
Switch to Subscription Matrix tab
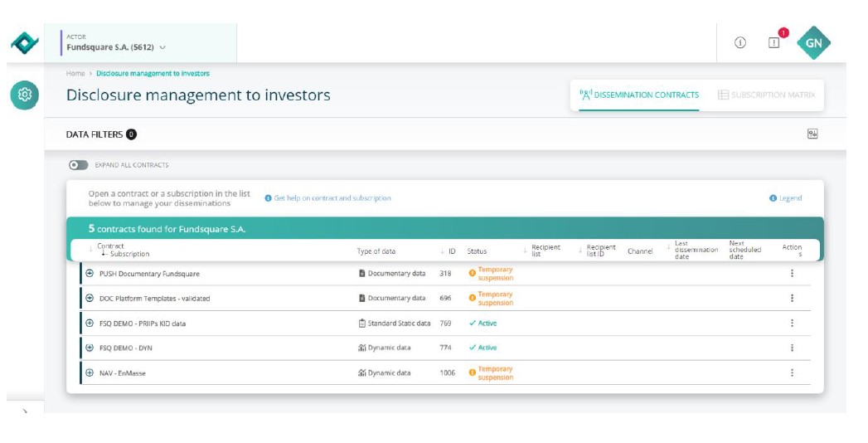click(x=766, y=95)
